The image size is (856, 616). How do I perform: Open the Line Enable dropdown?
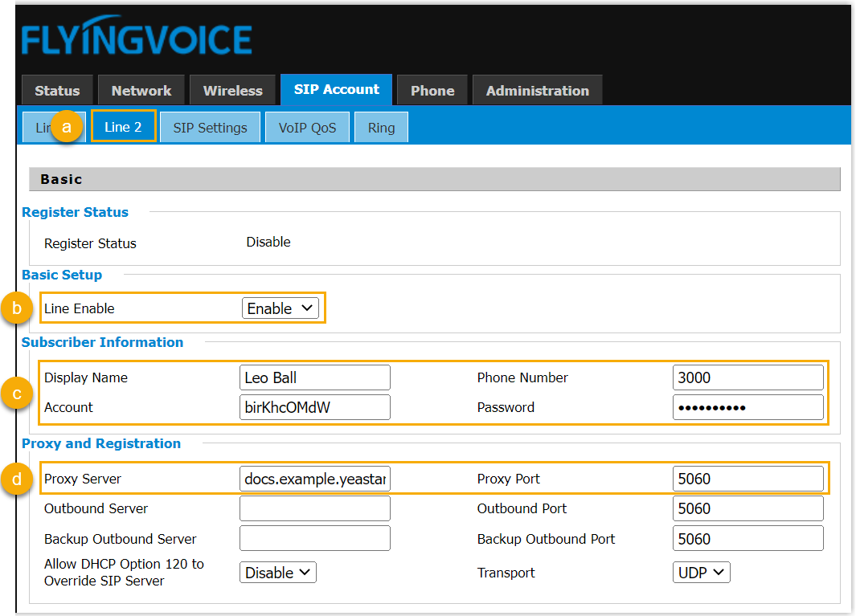(280, 308)
